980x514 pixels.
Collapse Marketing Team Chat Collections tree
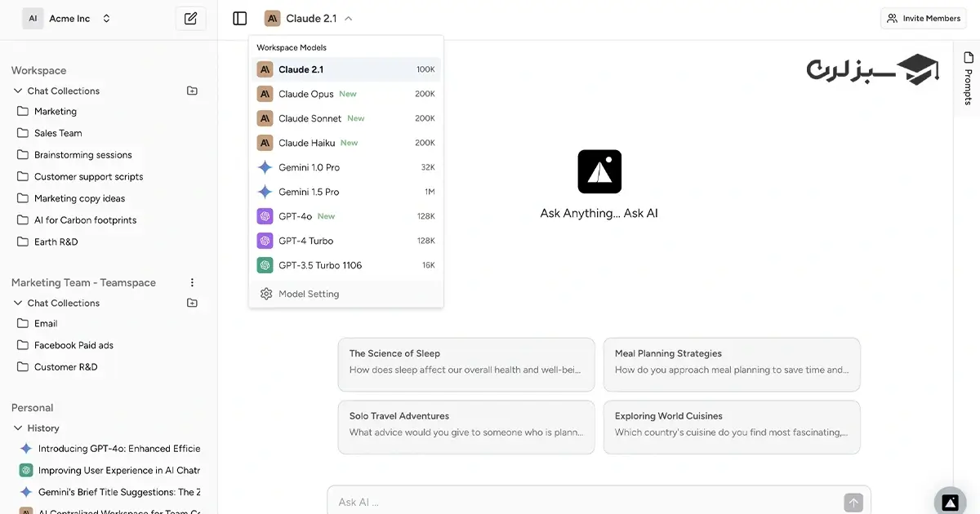pyautogui.click(x=18, y=303)
